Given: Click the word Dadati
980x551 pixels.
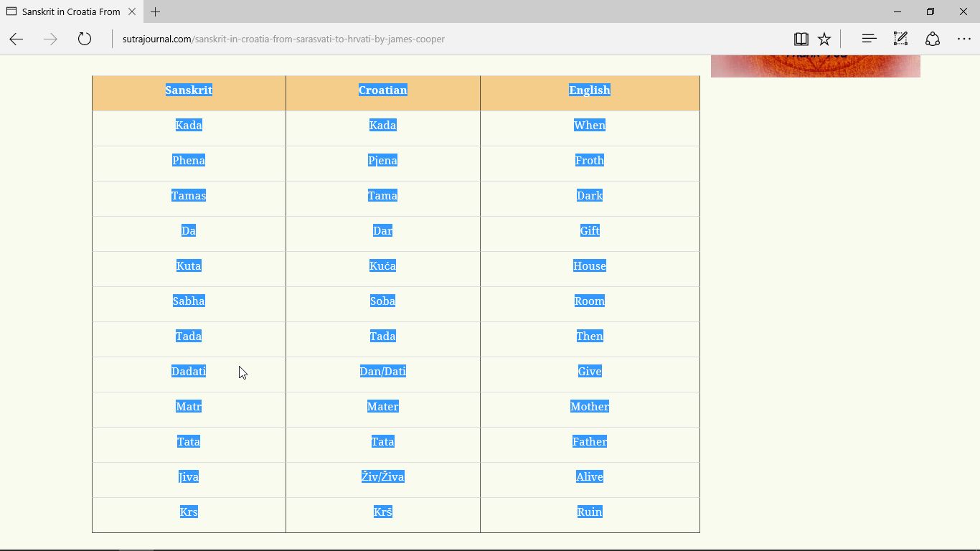Looking at the screenshot, I should coord(189,371).
